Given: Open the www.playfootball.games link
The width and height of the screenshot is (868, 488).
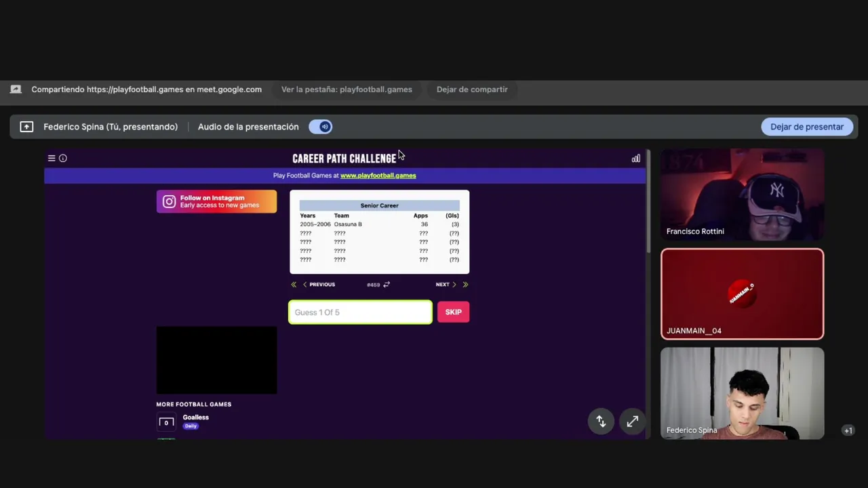Looking at the screenshot, I should pos(378,176).
